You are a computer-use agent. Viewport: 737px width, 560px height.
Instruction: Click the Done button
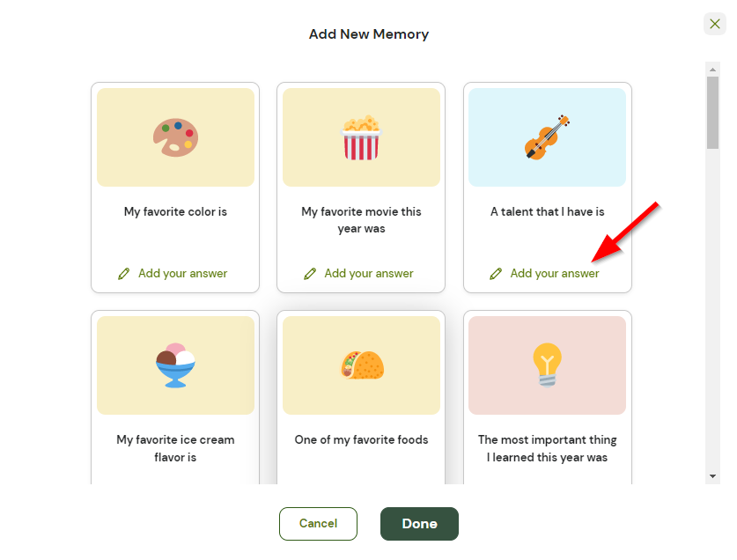[419, 523]
